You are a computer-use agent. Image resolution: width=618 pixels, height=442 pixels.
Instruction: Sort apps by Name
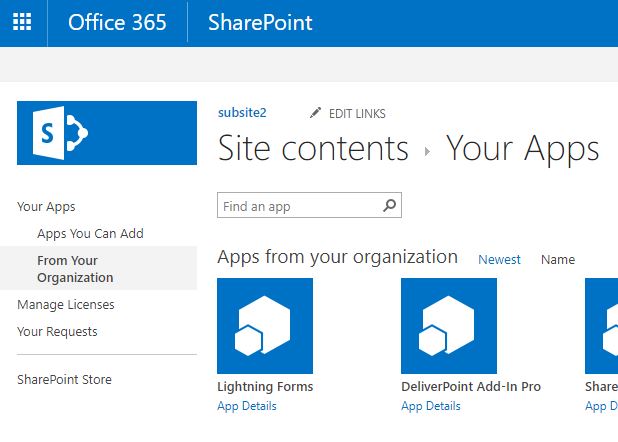558,260
